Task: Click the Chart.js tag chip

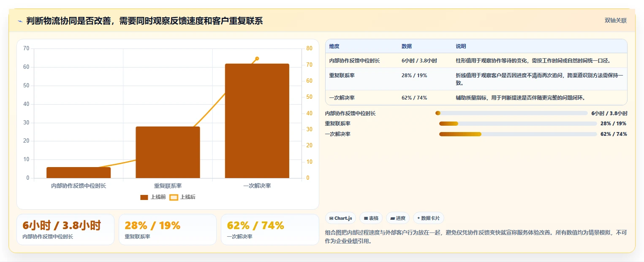Action: click(x=340, y=218)
